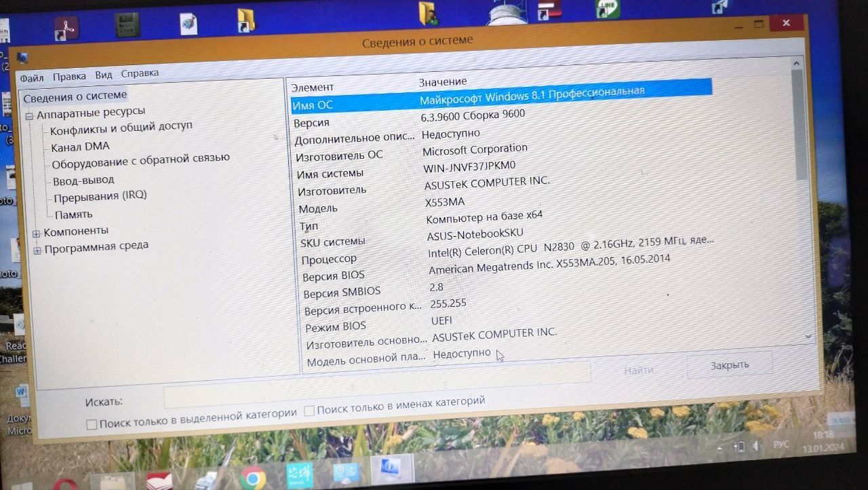Select Оборудование с обратной связью item

(141, 160)
